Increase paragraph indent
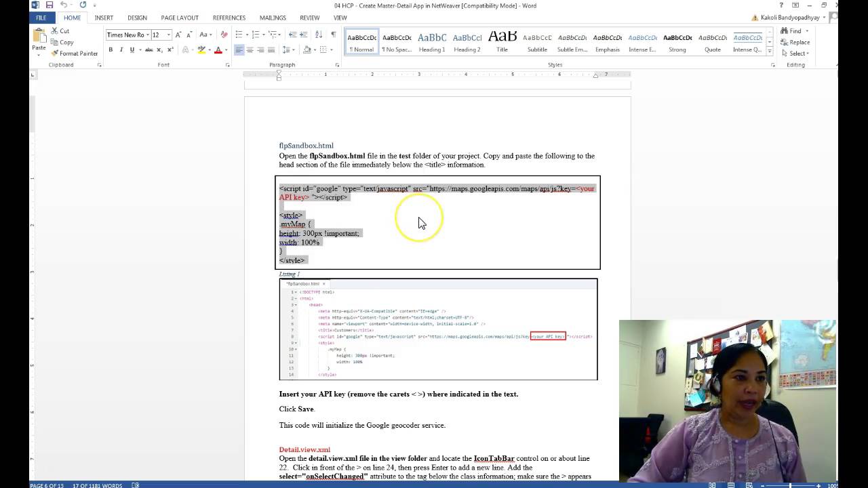Screen dimensions: 868x488 (x=304, y=35)
